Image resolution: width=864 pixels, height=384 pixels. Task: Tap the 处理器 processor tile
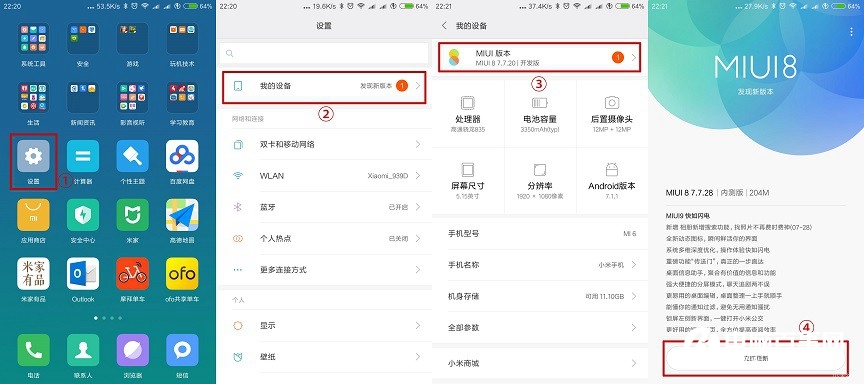tap(468, 113)
